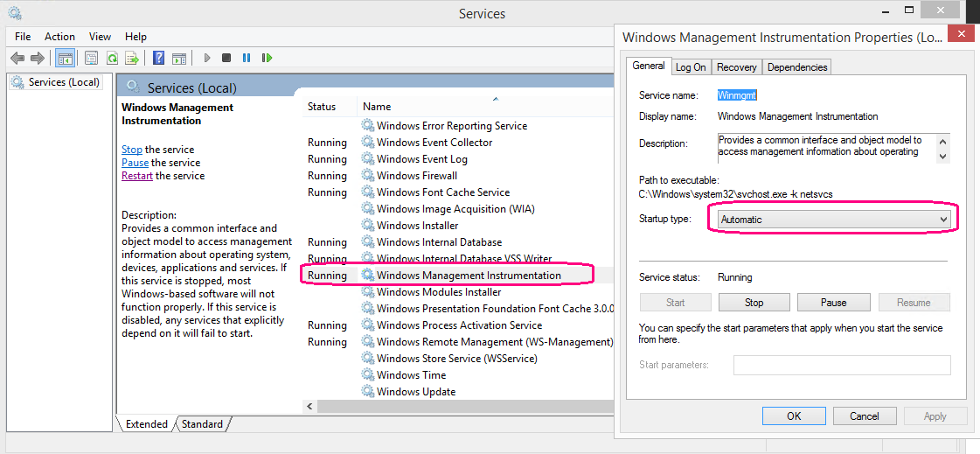Click the services list horizontal scrollbar left arrow
980x454 pixels.
(x=309, y=406)
